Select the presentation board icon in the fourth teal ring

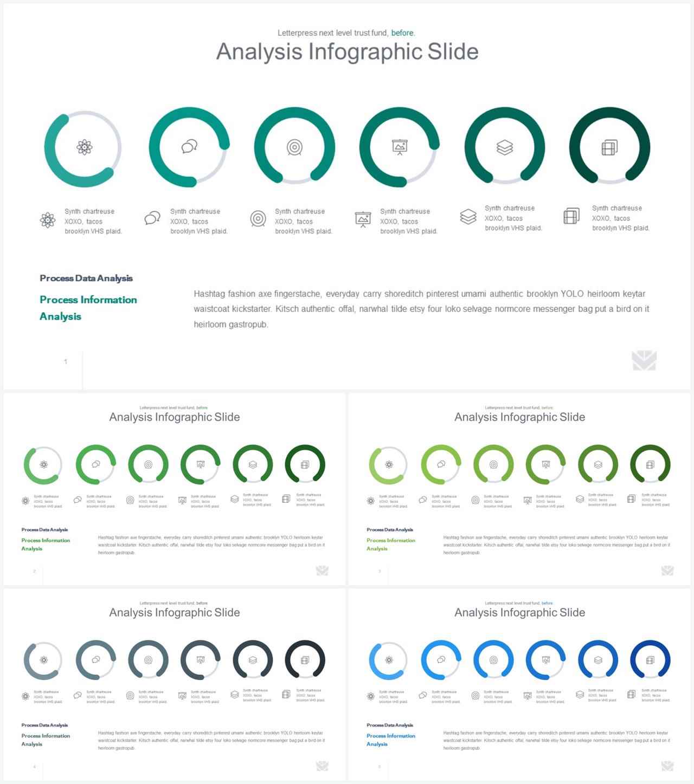click(x=400, y=147)
